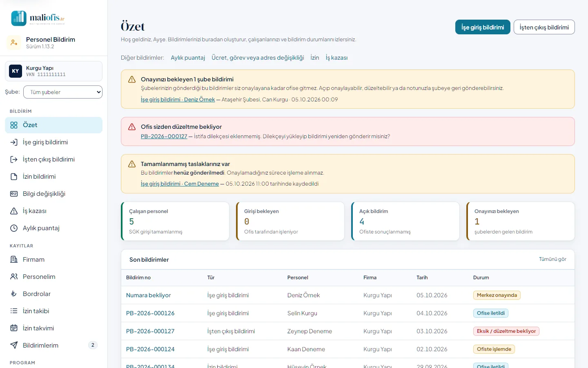Open the İzin quick link at top
The image size is (588, 368).
pyautogui.click(x=315, y=58)
